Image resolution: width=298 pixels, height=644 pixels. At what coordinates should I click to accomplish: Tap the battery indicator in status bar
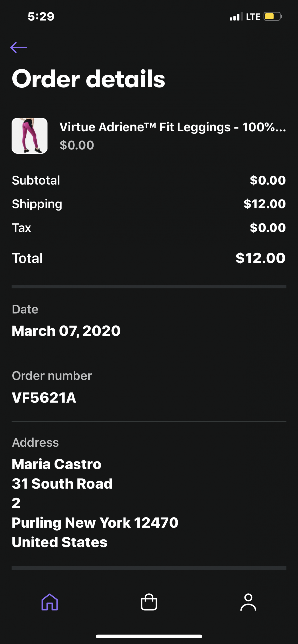point(273,16)
